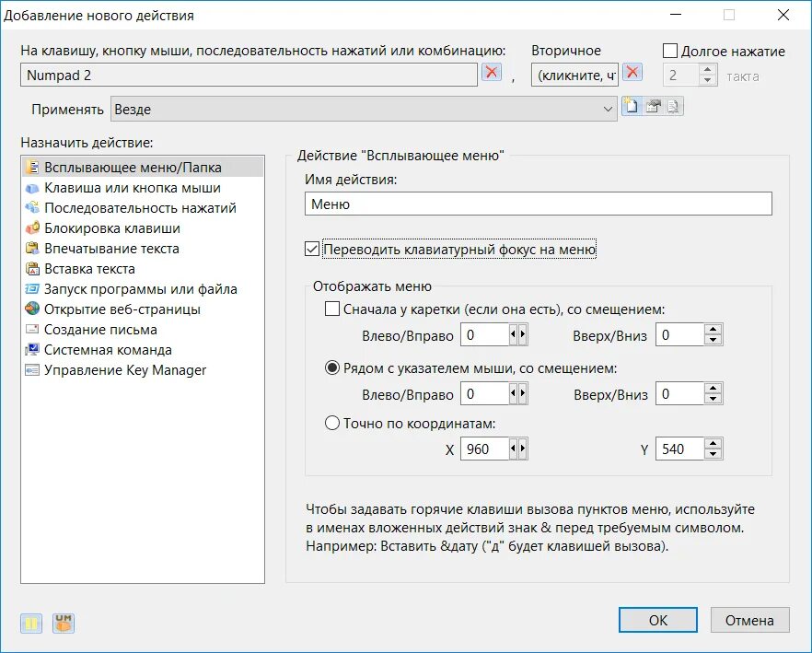The image size is (812, 653).
Task: Click caret Влево/Вправо offset field
Action: coord(484,335)
